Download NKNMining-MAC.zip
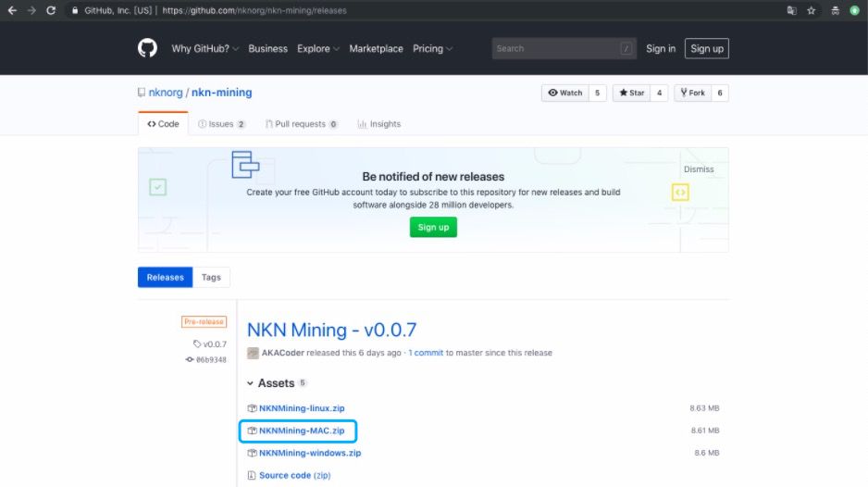 pyautogui.click(x=302, y=431)
